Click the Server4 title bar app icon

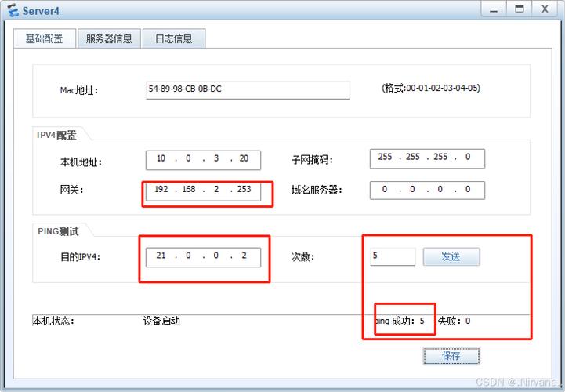tap(13, 10)
